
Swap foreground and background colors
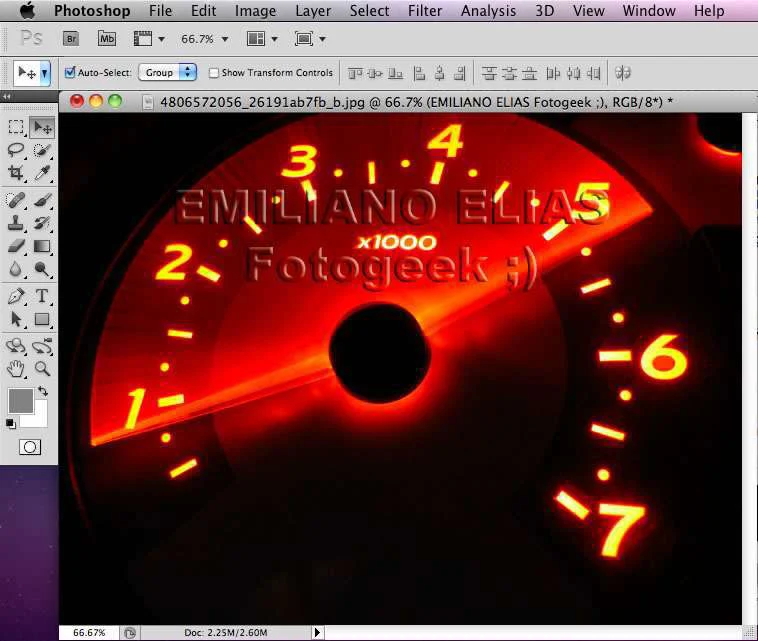[44, 391]
